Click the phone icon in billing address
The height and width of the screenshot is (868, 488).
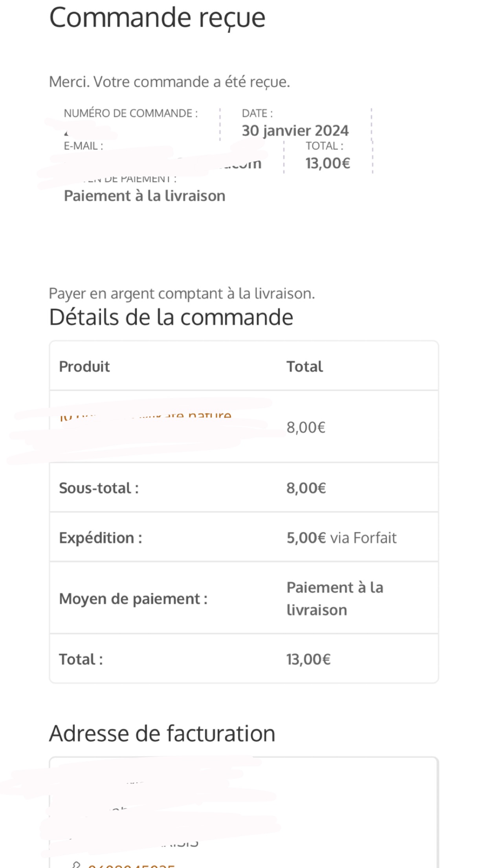pyautogui.click(x=76, y=864)
